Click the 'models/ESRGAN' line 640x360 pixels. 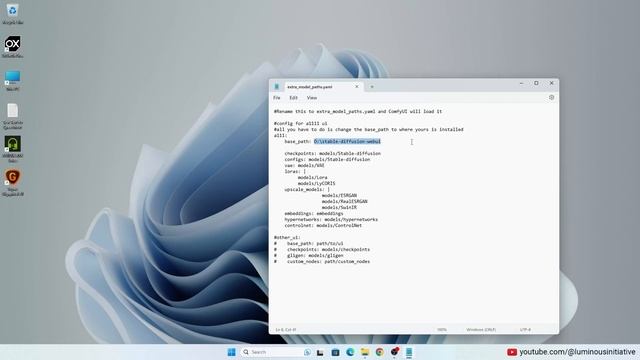tap(339, 196)
